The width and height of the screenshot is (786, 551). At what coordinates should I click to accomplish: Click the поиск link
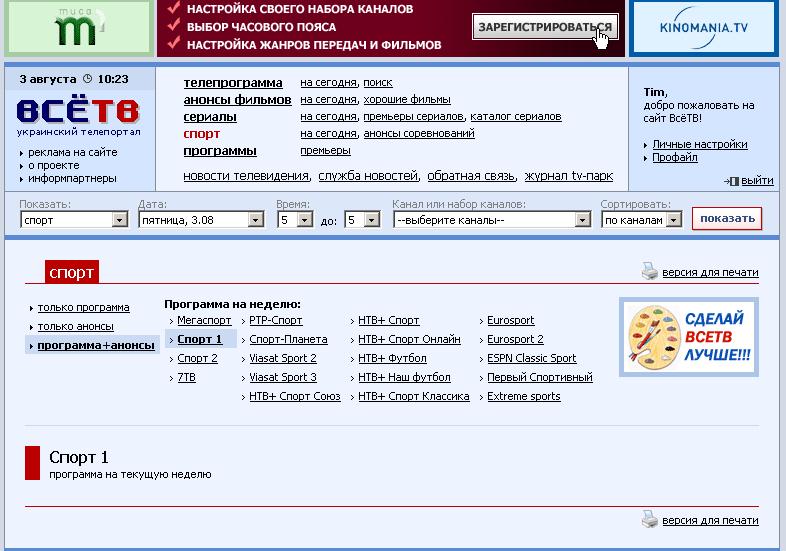[378, 83]
